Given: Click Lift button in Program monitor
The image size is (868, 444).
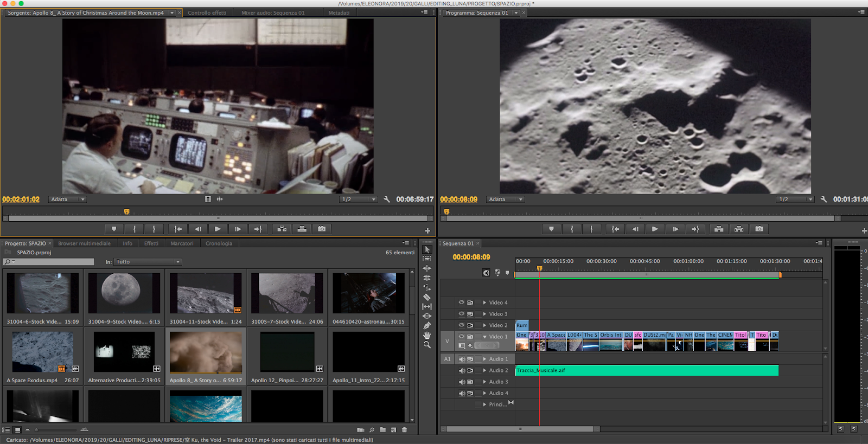Looking at the screenshot, I should 719,229.
